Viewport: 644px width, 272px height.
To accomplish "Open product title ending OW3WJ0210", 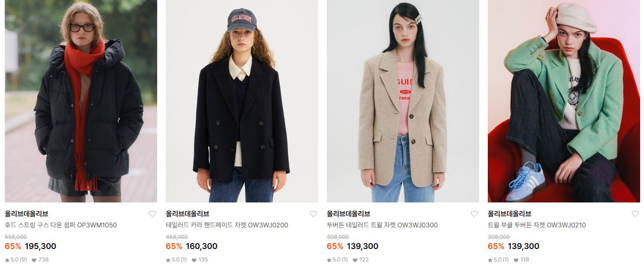I will click(537, 225).
